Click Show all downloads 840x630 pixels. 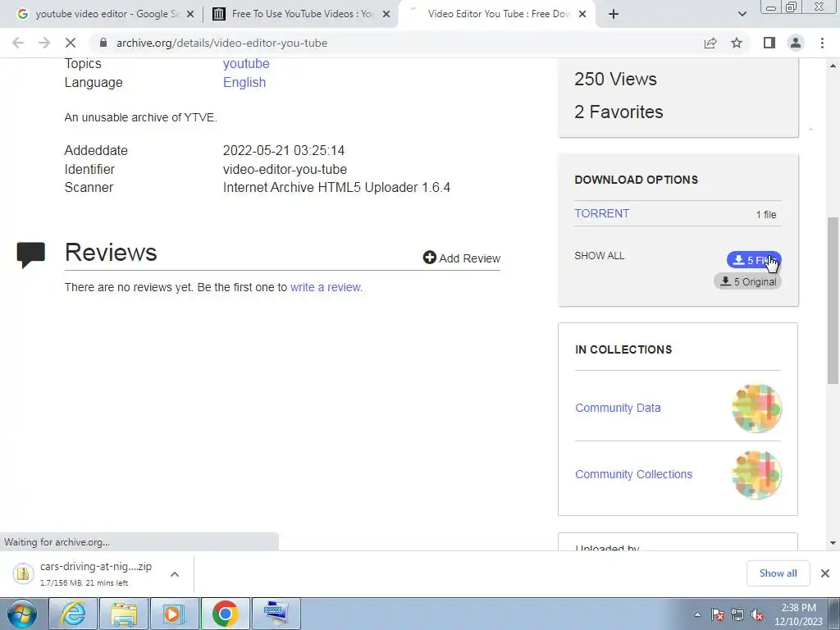tap(778, 573)
